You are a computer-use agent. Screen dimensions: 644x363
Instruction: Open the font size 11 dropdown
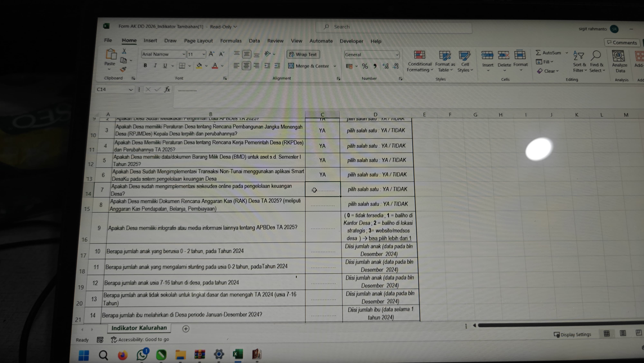pos(204,54)
